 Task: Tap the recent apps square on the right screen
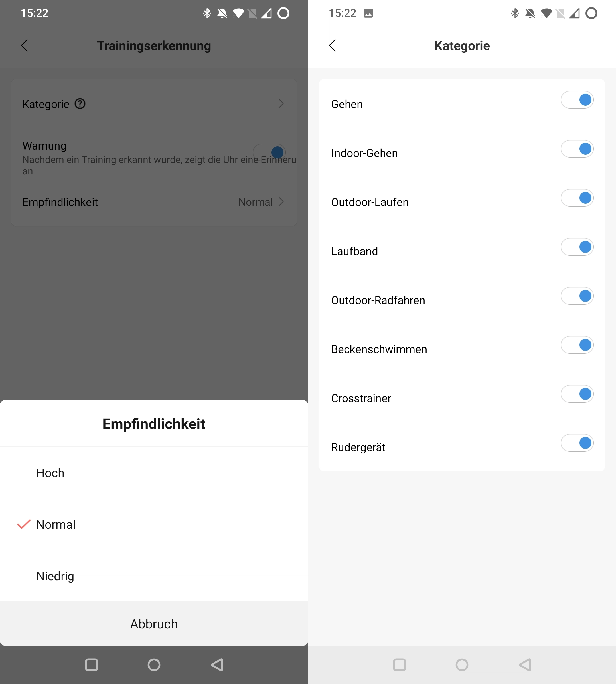[399, 665]
